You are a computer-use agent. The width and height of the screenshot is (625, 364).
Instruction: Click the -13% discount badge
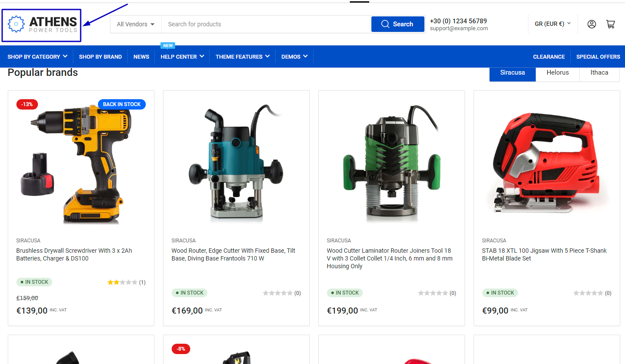(x=27, y=104)
